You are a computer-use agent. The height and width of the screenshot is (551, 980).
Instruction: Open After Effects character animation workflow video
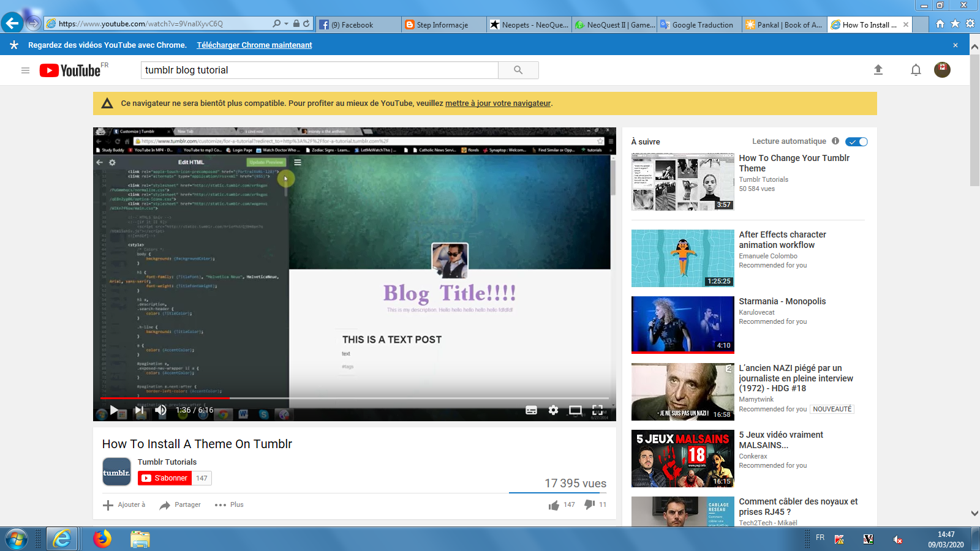782,239
